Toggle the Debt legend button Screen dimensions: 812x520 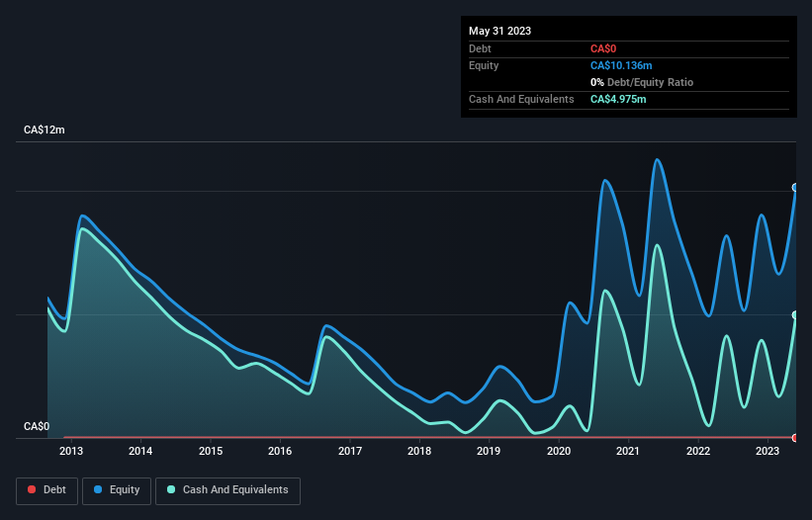click(x=47, y=490)
